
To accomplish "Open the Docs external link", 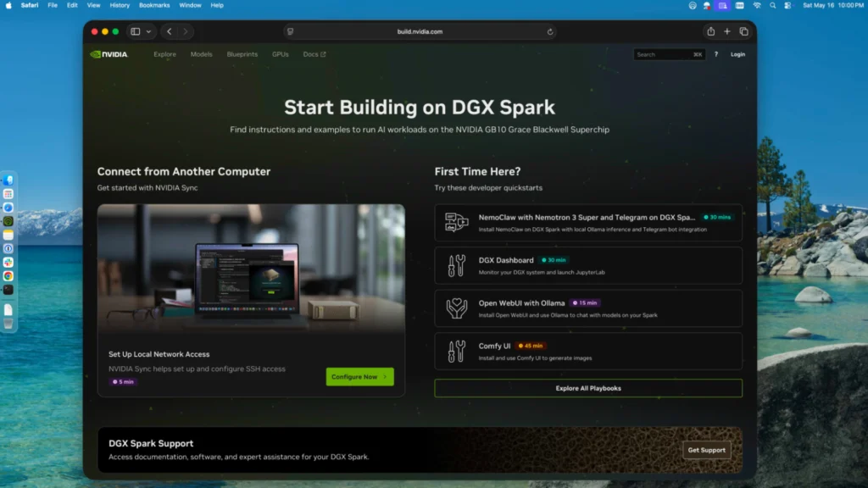I will pyautogui.click(x=314, y=54).
